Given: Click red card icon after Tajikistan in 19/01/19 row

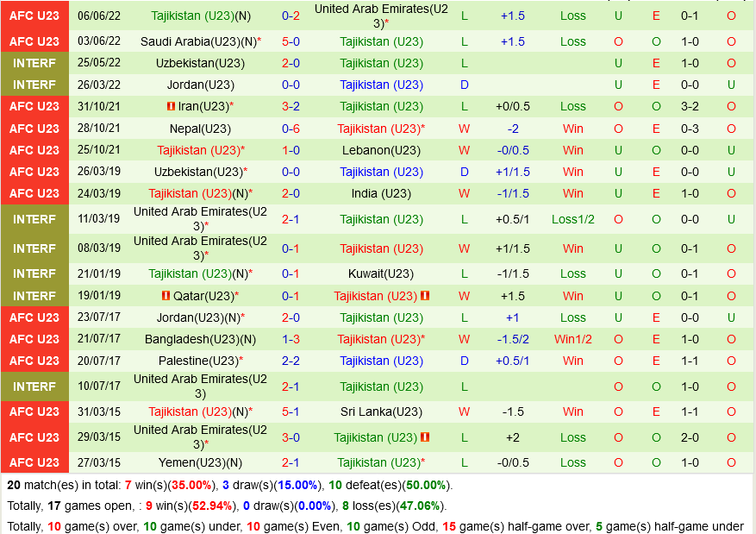Looking at the screenshot, I should click(x=425, y=296).
